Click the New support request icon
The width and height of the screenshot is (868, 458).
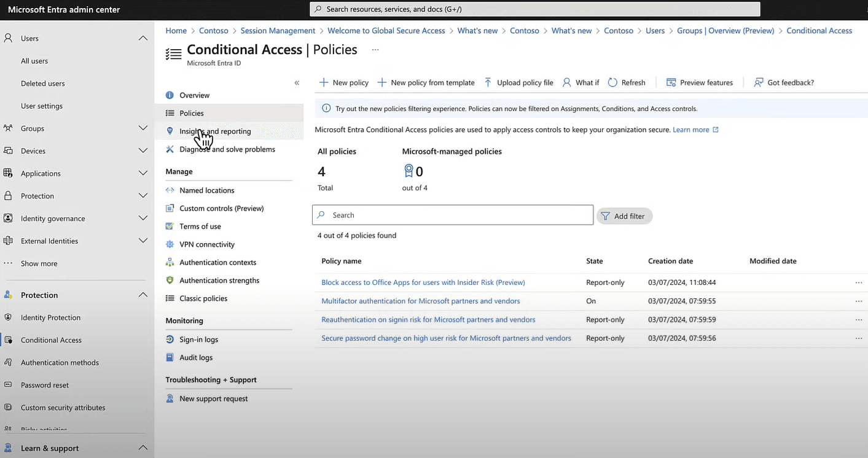[x=170, y=398]
